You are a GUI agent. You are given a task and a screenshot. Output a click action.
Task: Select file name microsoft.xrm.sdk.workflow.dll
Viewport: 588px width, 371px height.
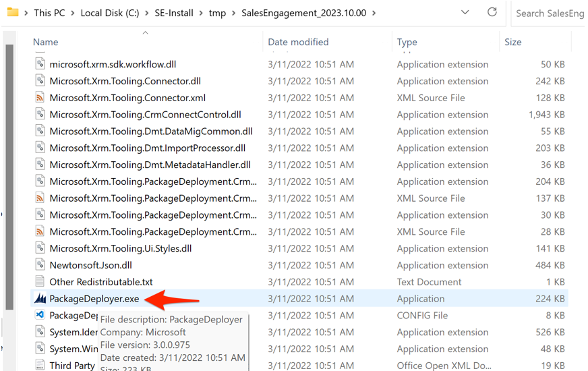point(113,64)
